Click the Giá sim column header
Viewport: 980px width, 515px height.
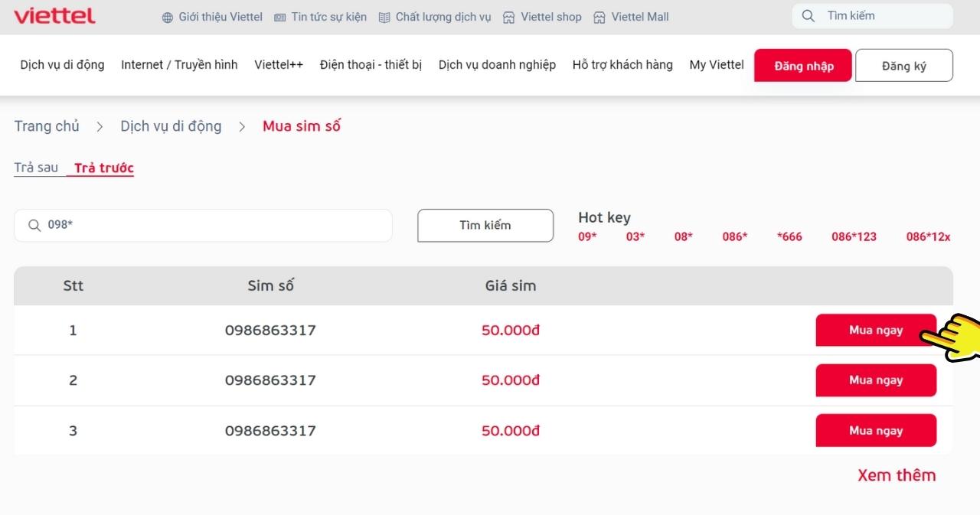click(x=511, y=286)
